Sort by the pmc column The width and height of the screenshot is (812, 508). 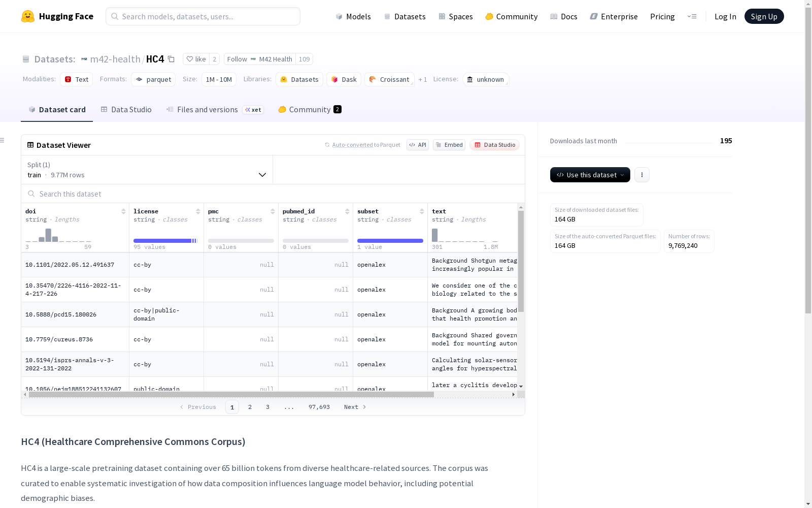[x=273, y=211]
